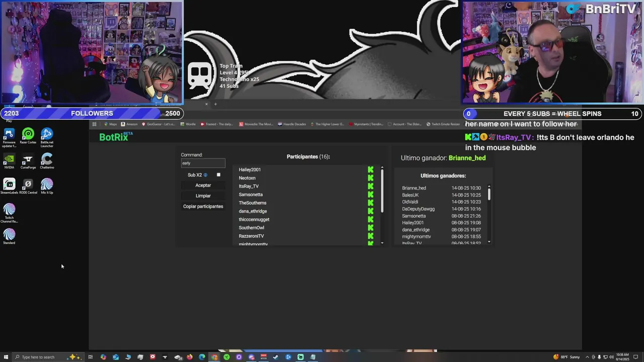The width and height of the screenshot is (644, 362).
Task: Open the Firmware updater desktop shortcut
Action: [9, 137]
